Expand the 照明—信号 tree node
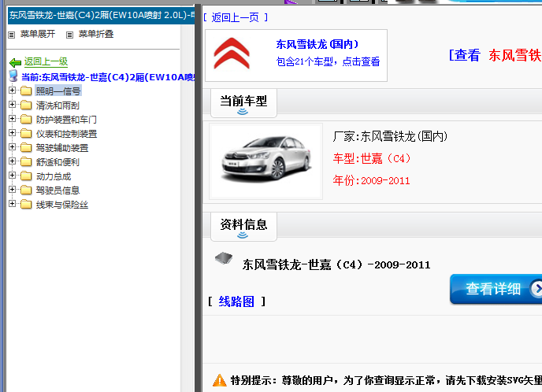The image size is (542, 392). coord(12,91)
